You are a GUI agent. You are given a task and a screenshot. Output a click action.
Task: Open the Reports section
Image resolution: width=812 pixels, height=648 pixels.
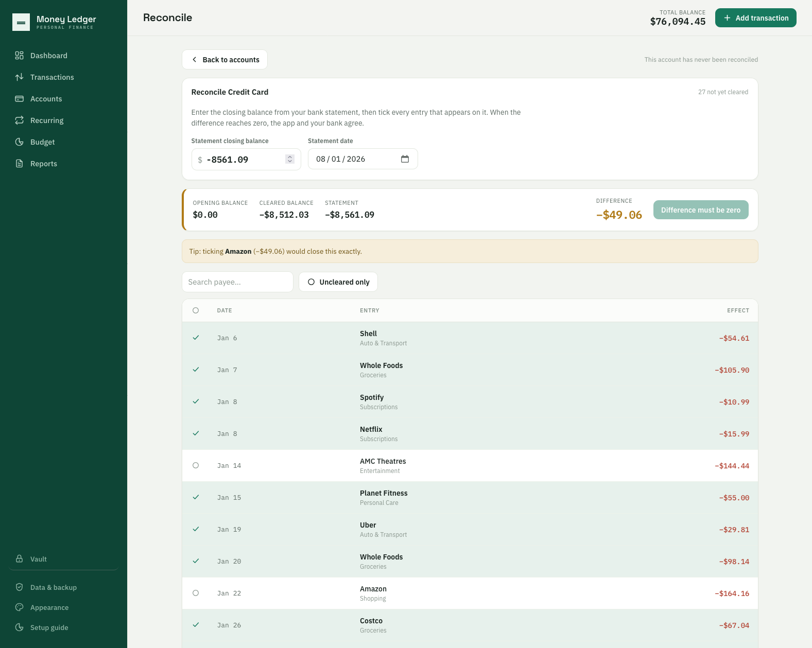[x=63, y=164]
